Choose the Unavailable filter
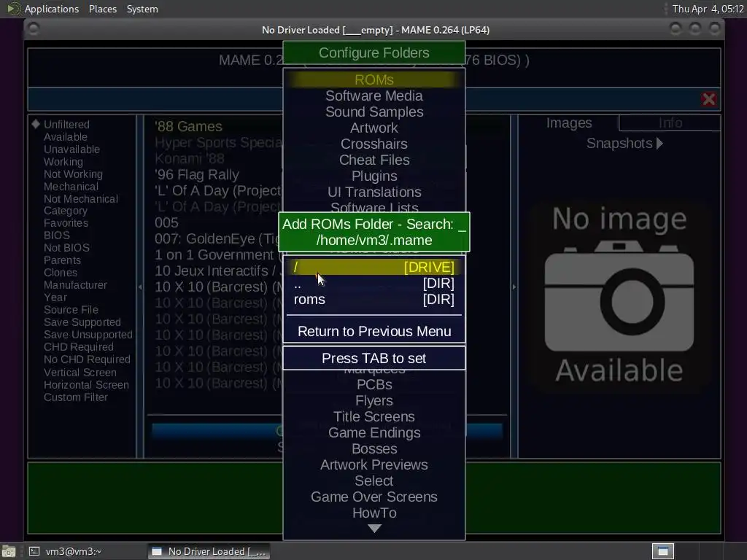This screenshot has width=747, height=560. 71,149
